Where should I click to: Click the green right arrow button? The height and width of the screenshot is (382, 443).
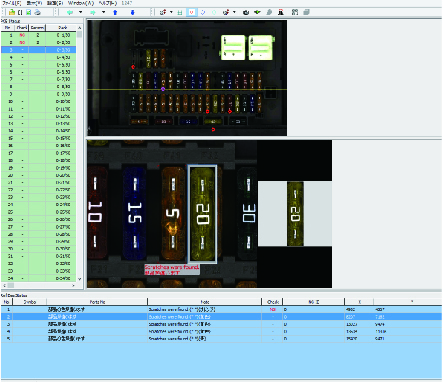tap(93, 12)
